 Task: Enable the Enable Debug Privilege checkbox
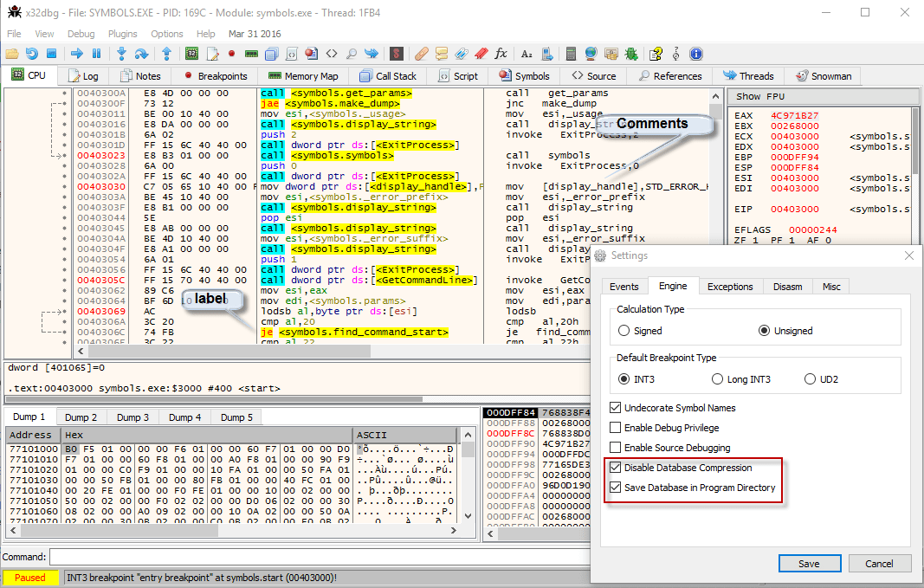[616, 428]
